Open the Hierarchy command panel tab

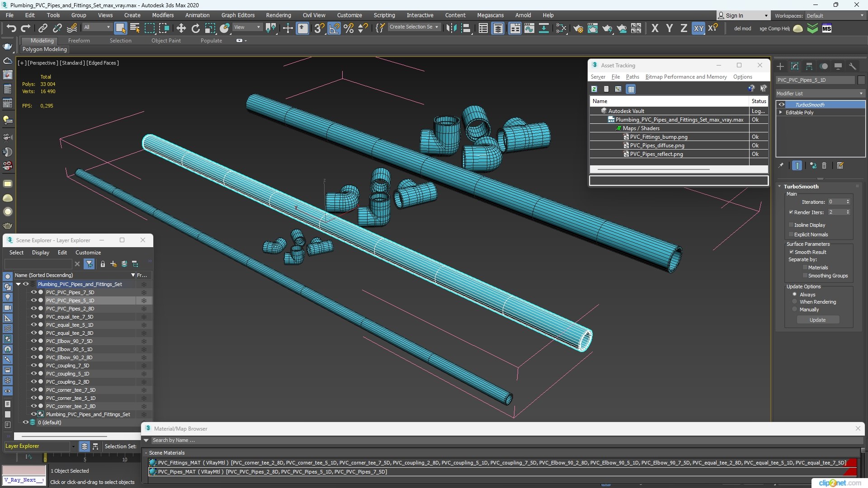coord(809,66)
